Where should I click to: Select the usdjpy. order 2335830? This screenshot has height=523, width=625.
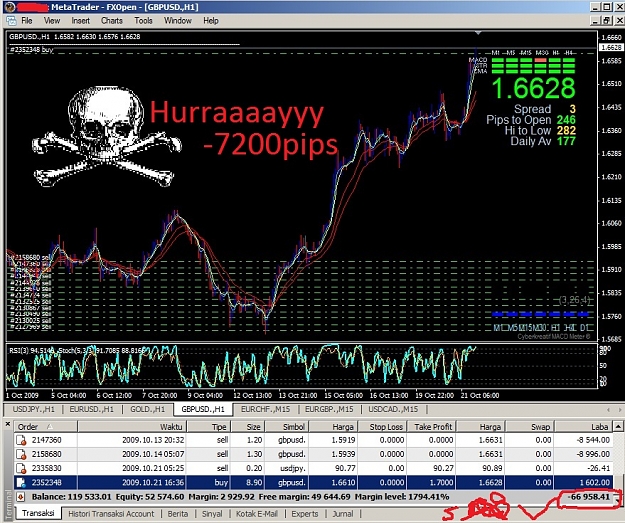[313, 468]
